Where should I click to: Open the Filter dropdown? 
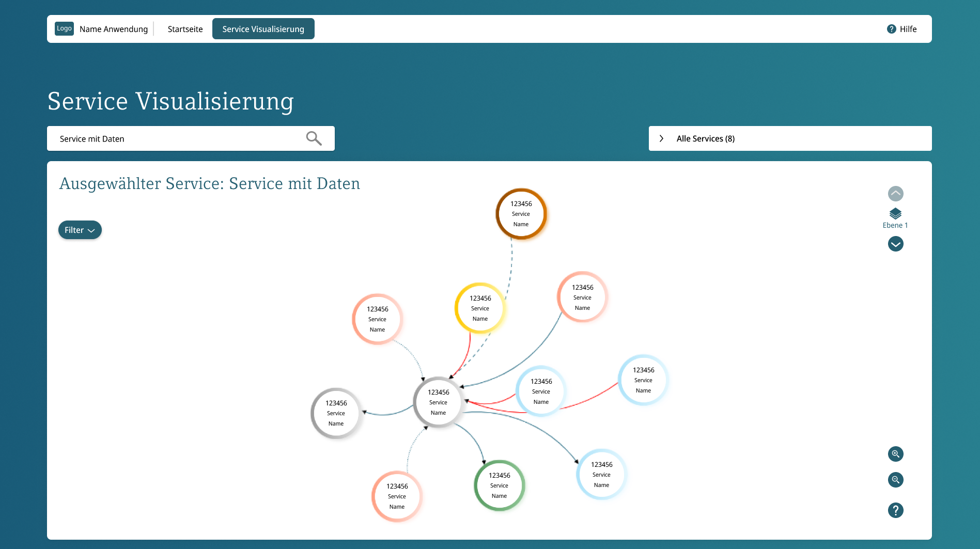[x=80, y=230]
